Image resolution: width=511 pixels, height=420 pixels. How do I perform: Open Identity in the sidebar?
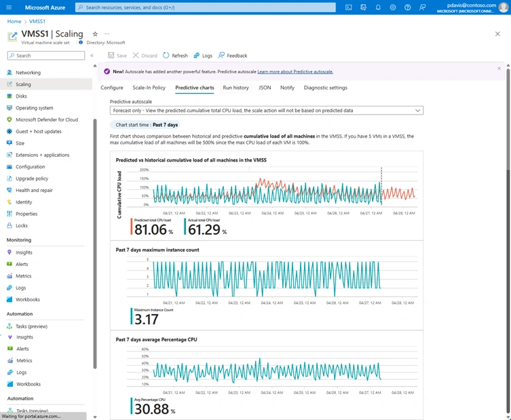(x=24, y=202)
